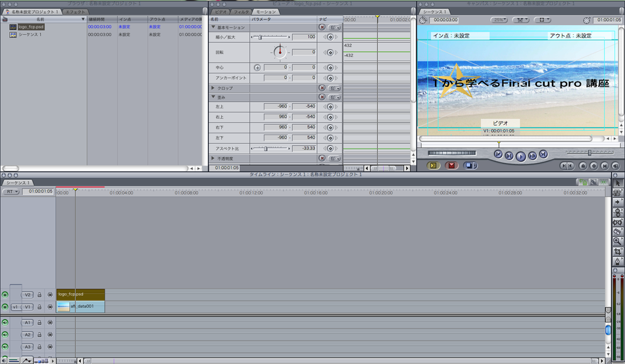Viewport: 625px width, 364px height.
Task: Click the red Overwrite edit button
Action: (451, 166)
